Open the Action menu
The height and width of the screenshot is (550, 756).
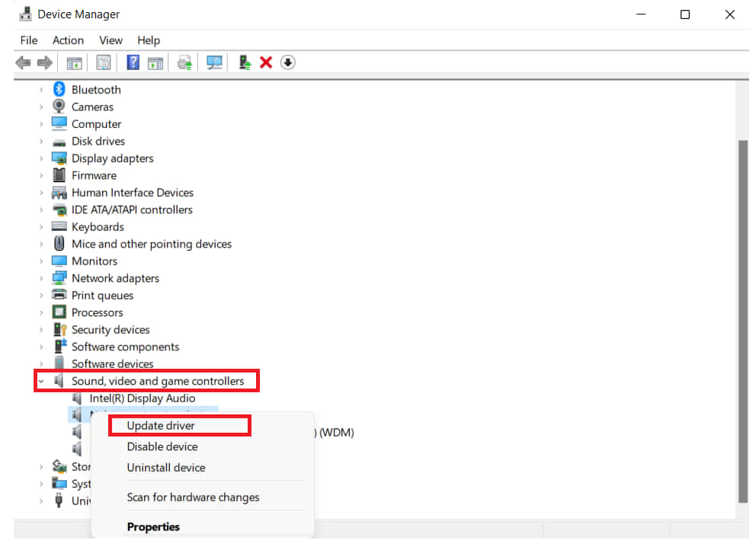[68, 40]
